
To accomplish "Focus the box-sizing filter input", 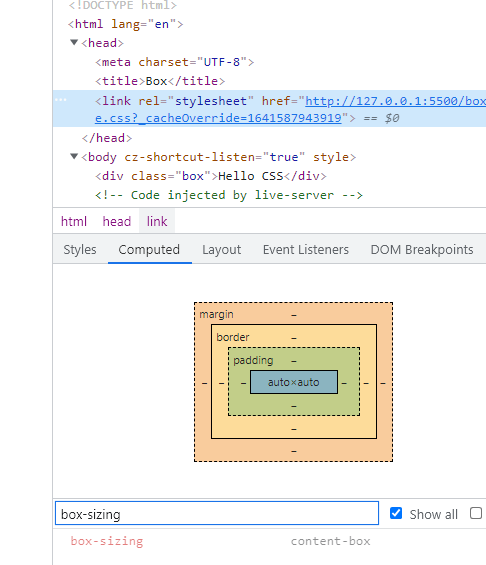I will 217,513.
